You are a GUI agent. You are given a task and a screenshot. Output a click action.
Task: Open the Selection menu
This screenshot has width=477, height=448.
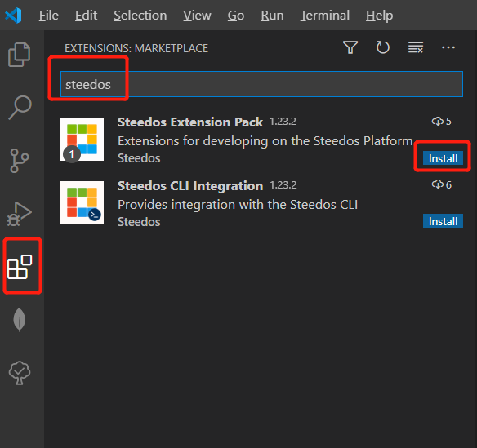[140, 16]
